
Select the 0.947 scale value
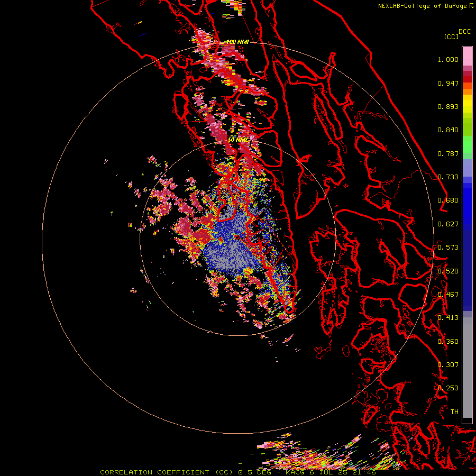448,83
